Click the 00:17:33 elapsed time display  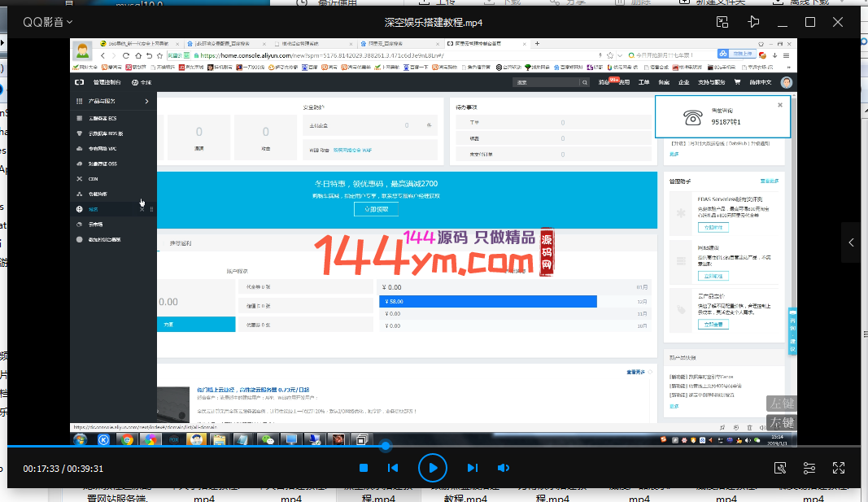pos(41,469)
